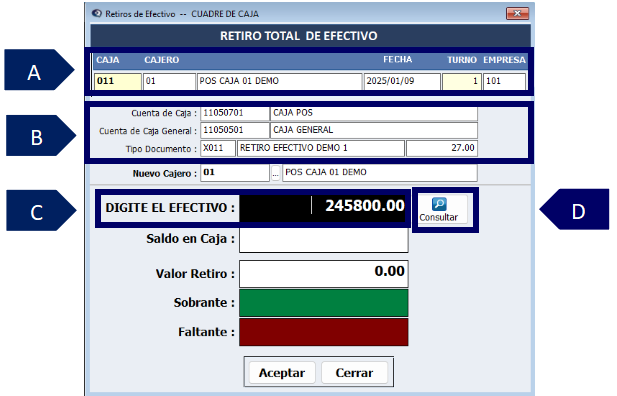Screen dimensions: 617x396
Task: Select the CAJA field with 011
Action: click(x=118, y=81)
